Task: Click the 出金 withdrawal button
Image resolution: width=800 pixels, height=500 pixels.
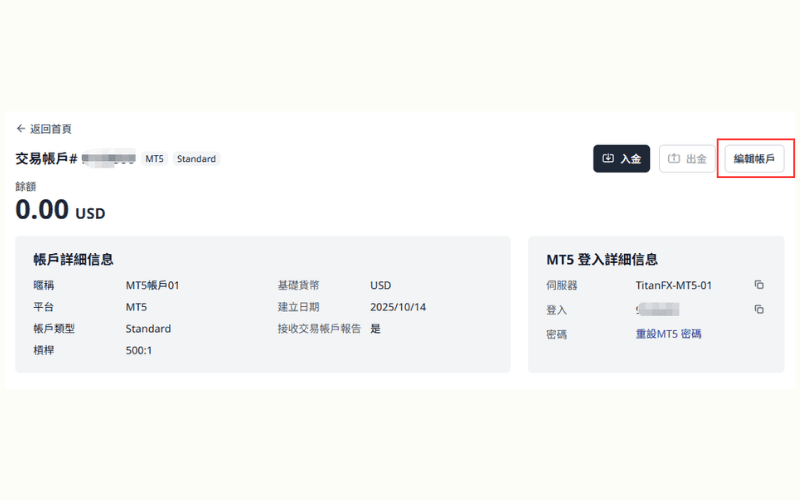Action: pos(687,158)
